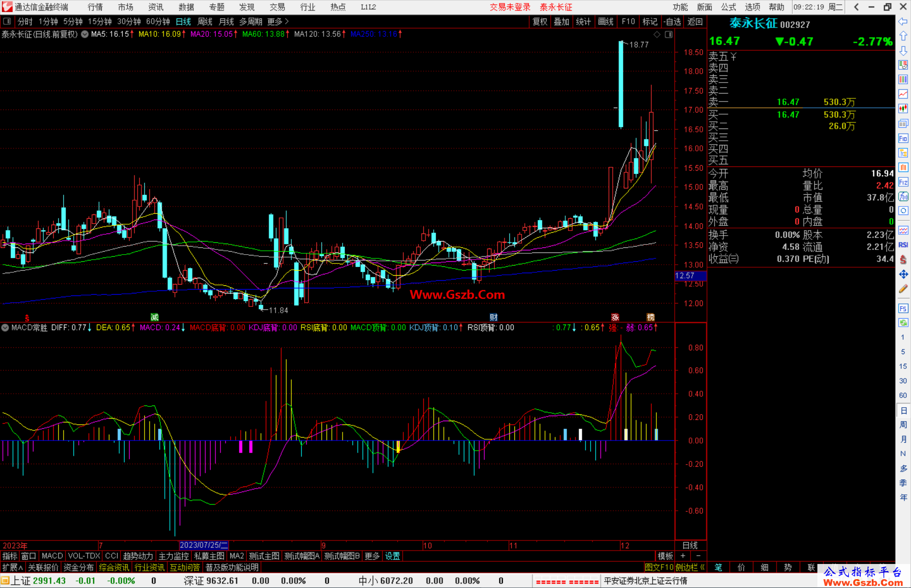
Task: Click the 财 marker below the chart
Action: pos(493,317)
